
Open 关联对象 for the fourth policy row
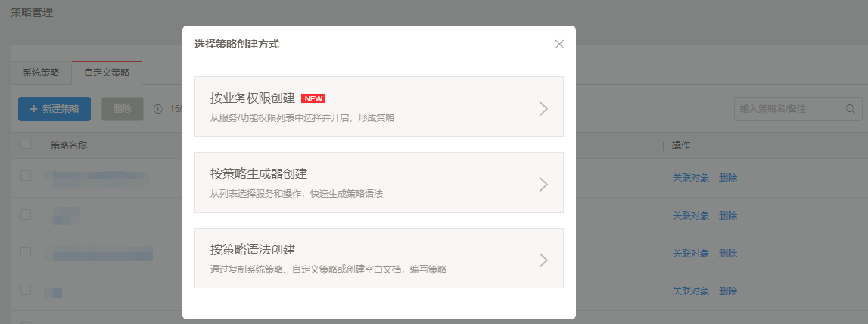point(690,291)
